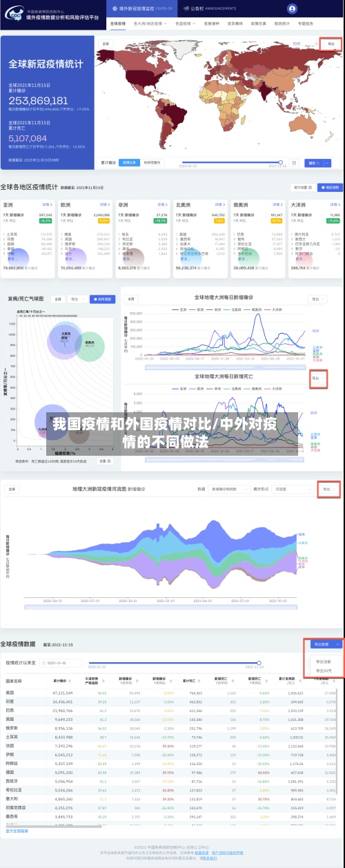Click the 显示全部国家 link below the table
The height and width of the screenshot is (868, 345).
(x=17, y=831)
